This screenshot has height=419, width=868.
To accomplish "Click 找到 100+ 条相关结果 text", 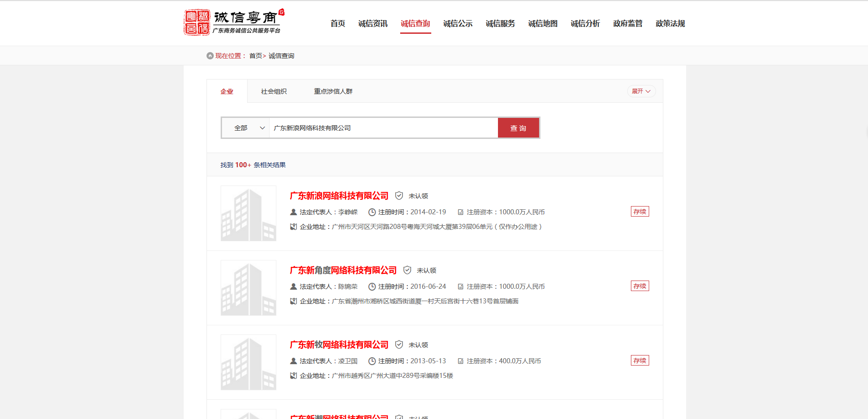I will tap(253, 165).
